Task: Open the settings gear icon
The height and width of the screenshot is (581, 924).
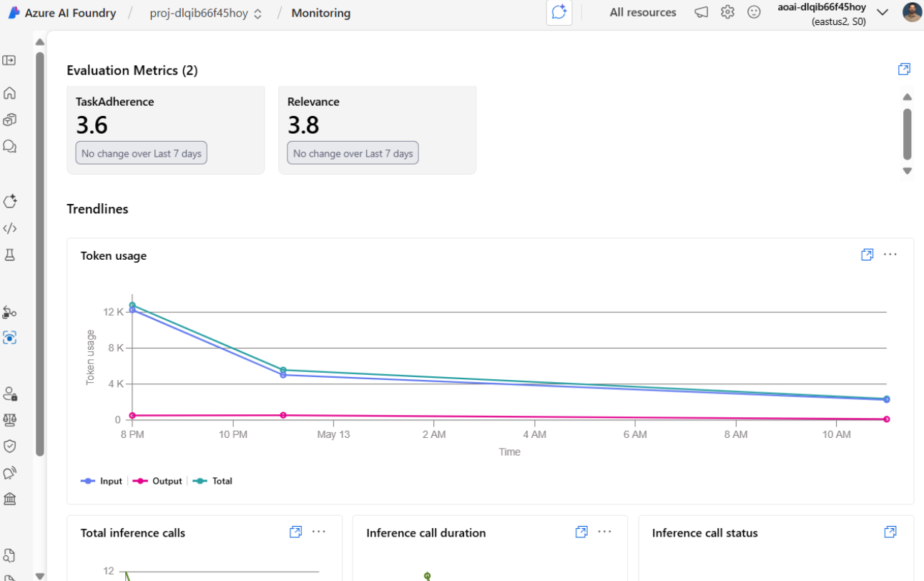Action: (727, 12)
